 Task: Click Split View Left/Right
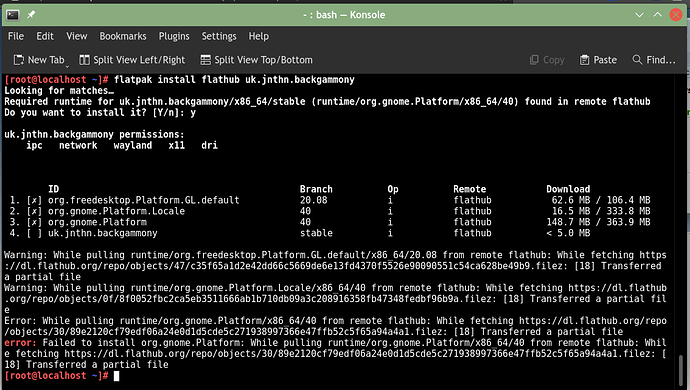(132, 60)
